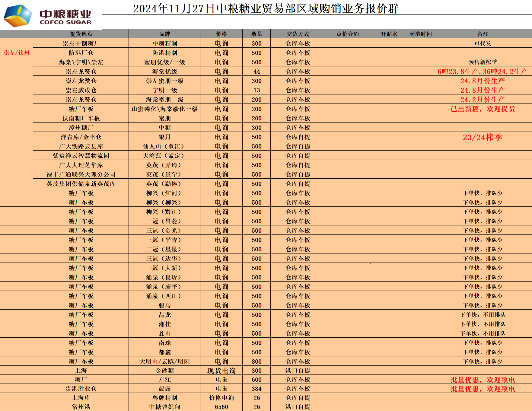Select the 到港时间 column header
The image size is (532, 411).
point(420,34)
